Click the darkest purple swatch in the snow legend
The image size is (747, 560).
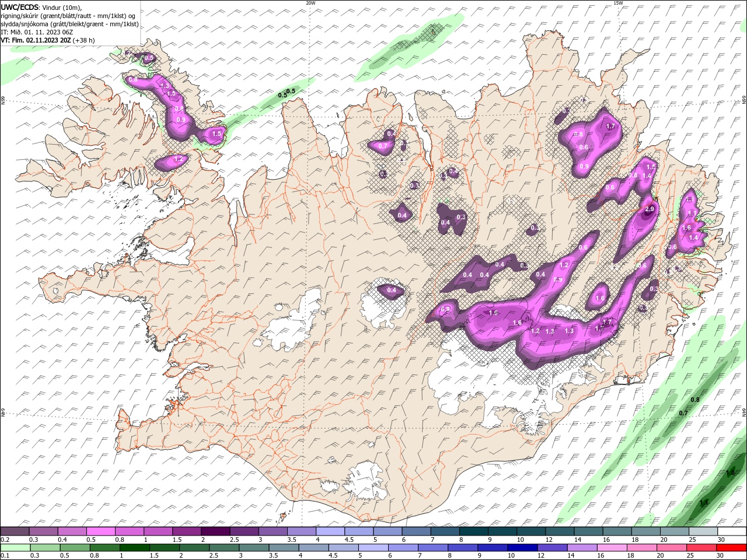click(215, 531)
